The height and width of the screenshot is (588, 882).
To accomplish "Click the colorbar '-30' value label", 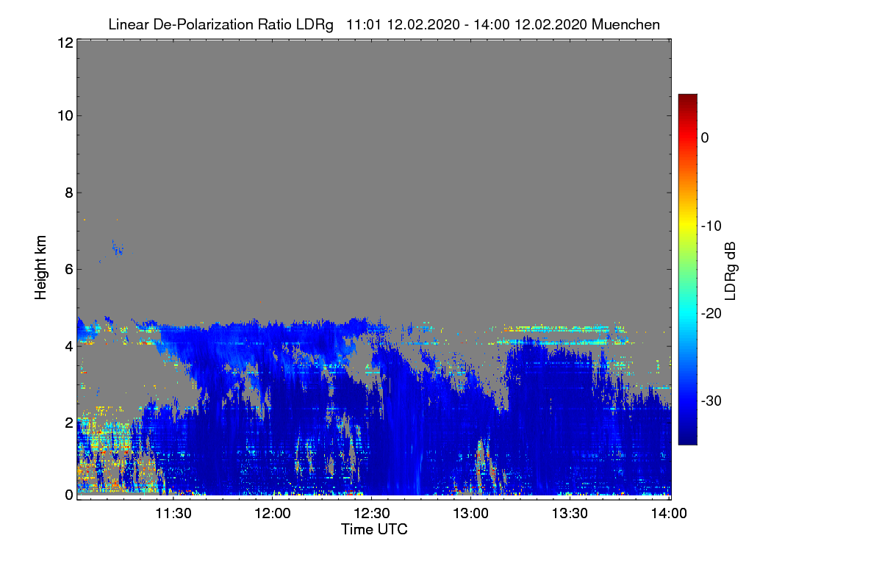I will 712,401.
